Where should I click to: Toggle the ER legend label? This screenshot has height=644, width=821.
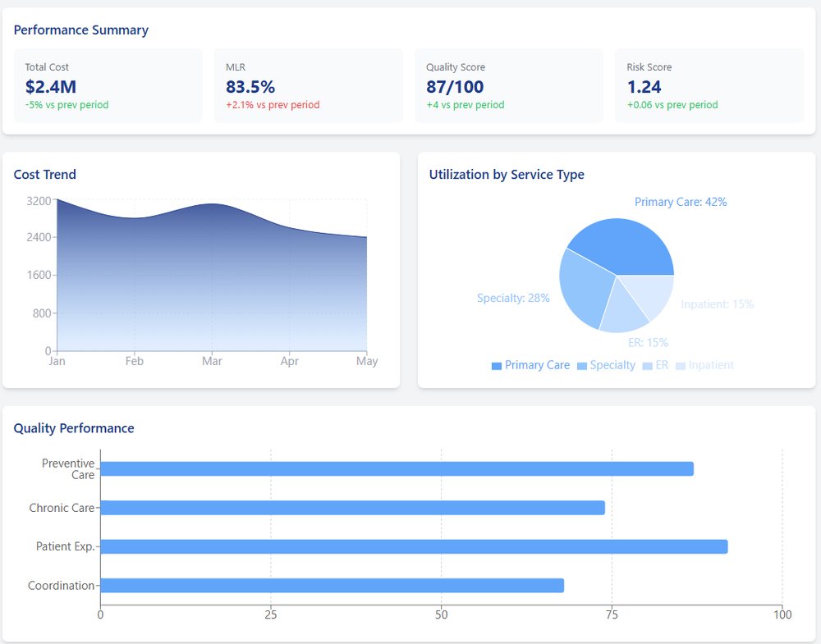662,365
